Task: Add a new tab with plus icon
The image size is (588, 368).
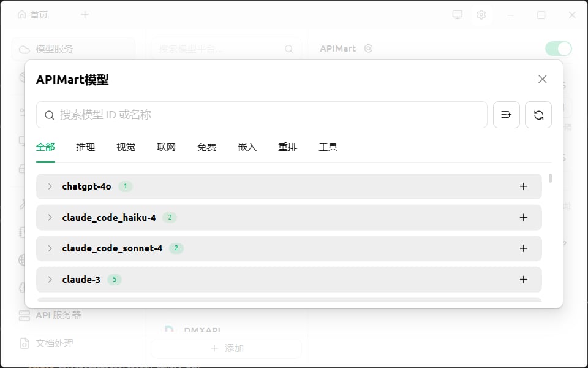Action: click(x=85, y=15)
